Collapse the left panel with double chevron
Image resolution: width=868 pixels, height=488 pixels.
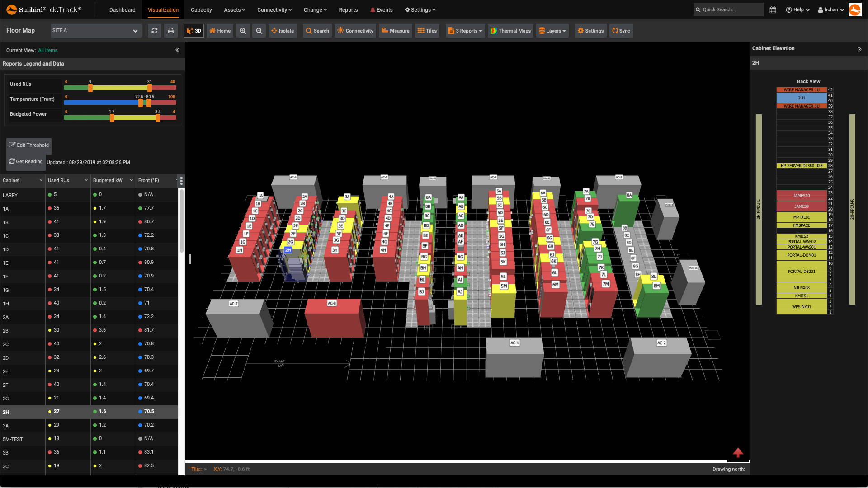pos(177,50)
